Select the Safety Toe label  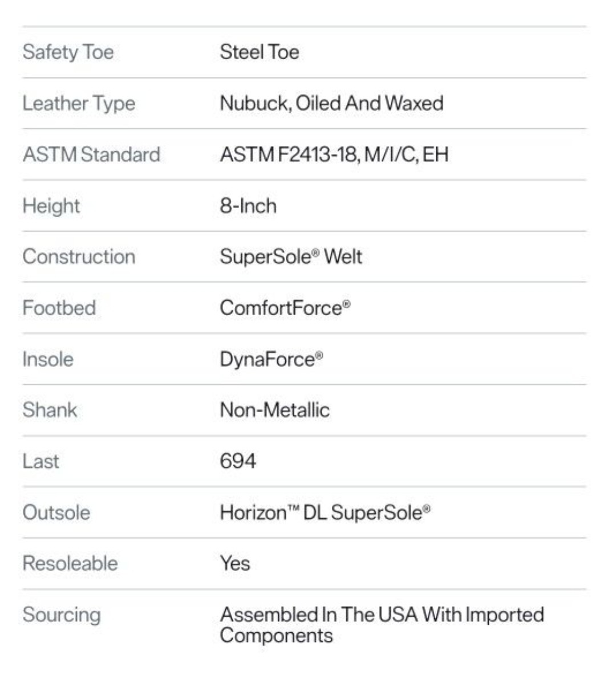[x=68, y=52]
